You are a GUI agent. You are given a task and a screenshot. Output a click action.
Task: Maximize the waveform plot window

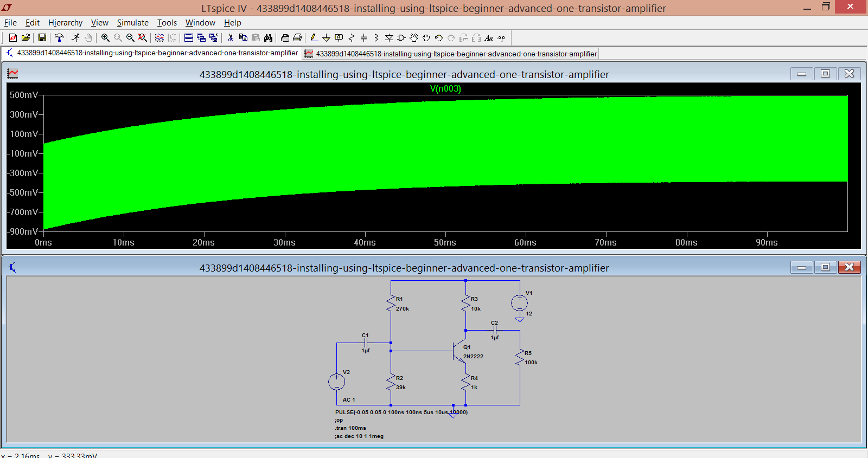click(x=825, y=74)
